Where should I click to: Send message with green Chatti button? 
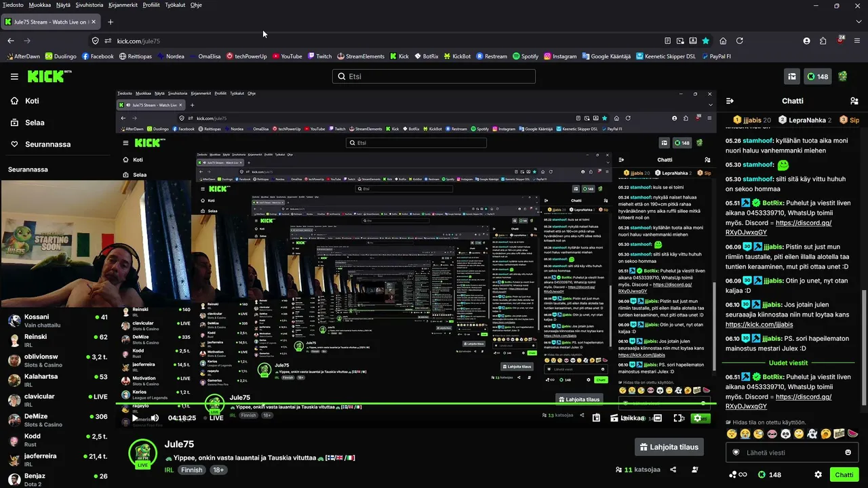844,475
